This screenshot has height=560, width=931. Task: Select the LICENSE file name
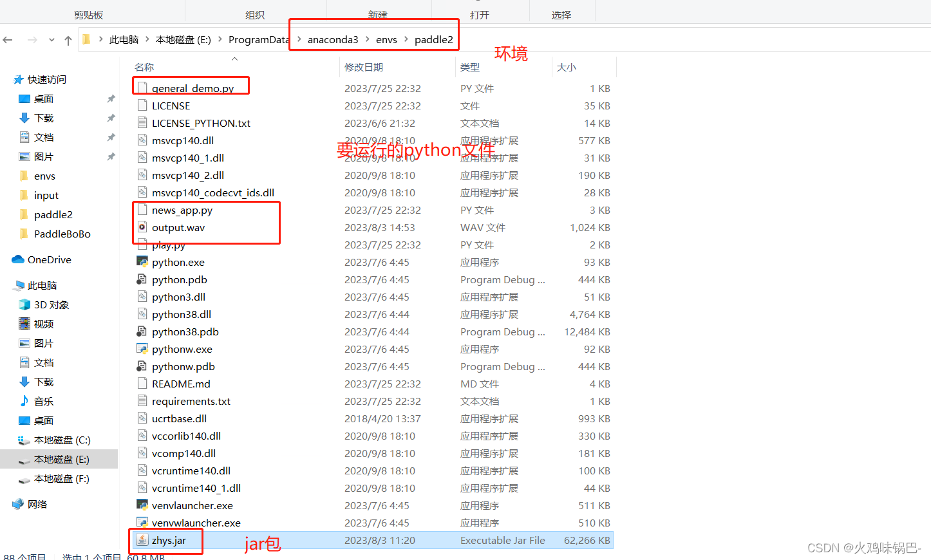tap(171, 106)
